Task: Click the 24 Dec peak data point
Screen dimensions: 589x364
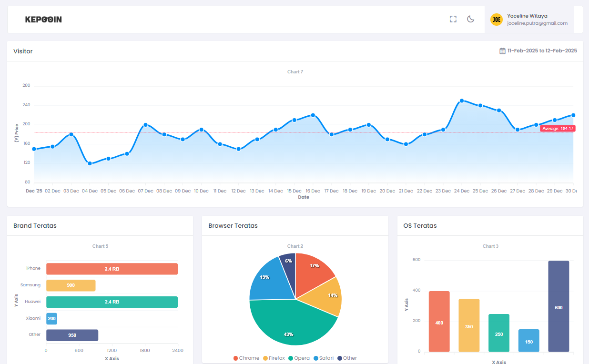Action: pos(462,101)
